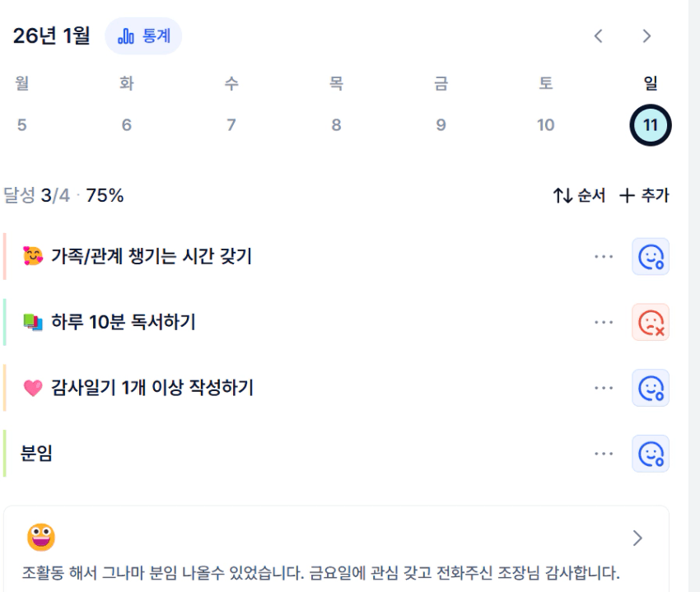The height and width of the screenshot is (592, 700).
Task: Click 추가 to add a habit
Action: point(644,196)
